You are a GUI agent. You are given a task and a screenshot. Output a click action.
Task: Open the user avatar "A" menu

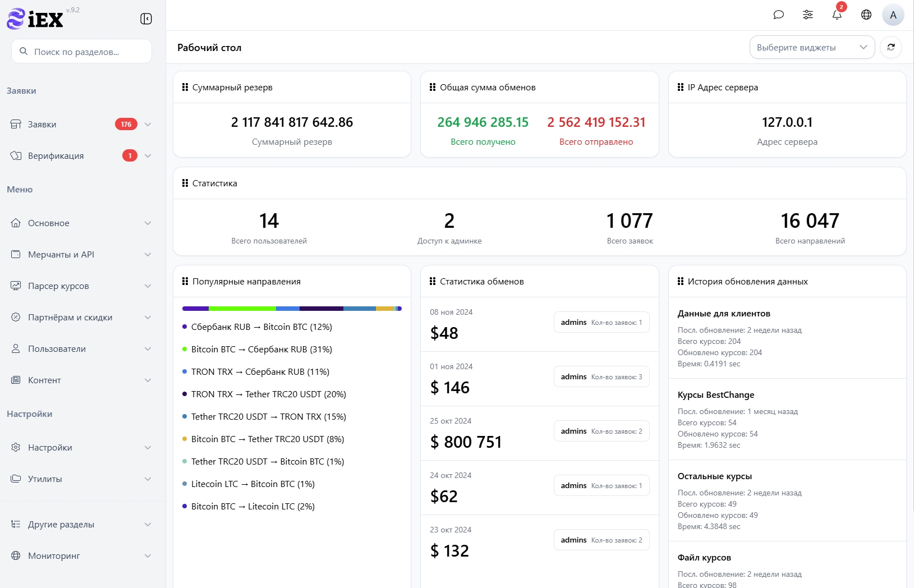pyautogui.click(x=893, y=15)
